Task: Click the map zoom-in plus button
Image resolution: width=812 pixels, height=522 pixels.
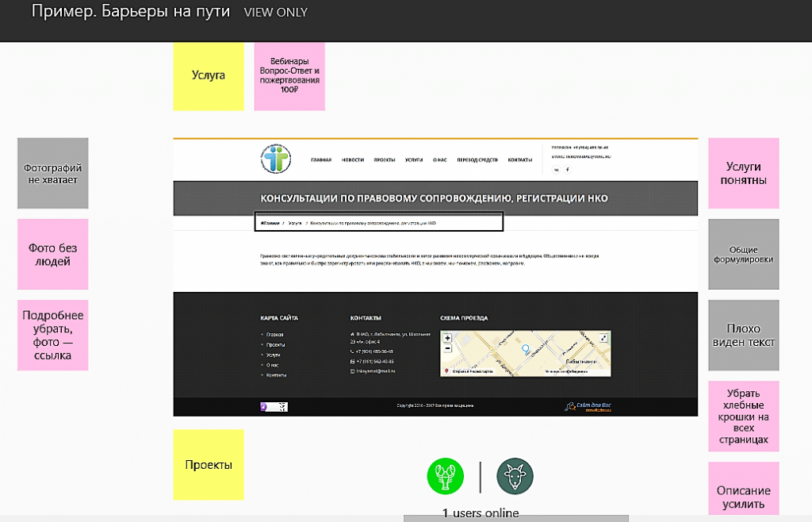Action: [448, 338]
